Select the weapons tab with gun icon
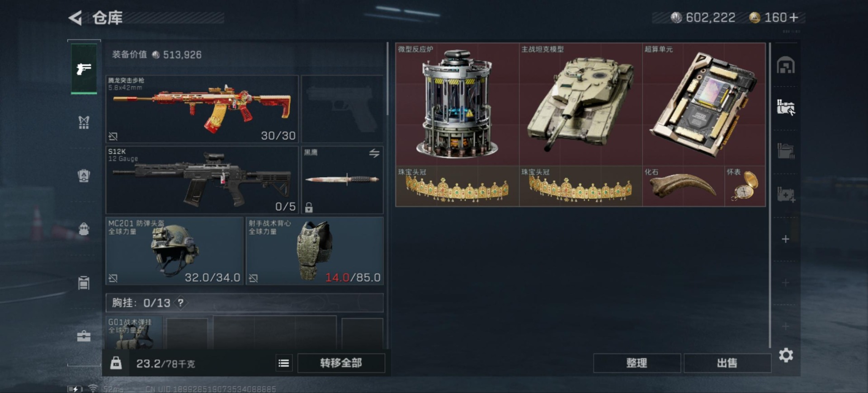This screenshot has width=868, height=393. (x=84, y=69)
